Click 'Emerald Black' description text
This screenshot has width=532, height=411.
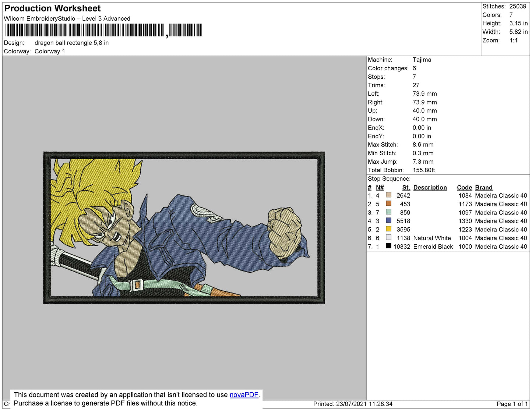point(433,247)
